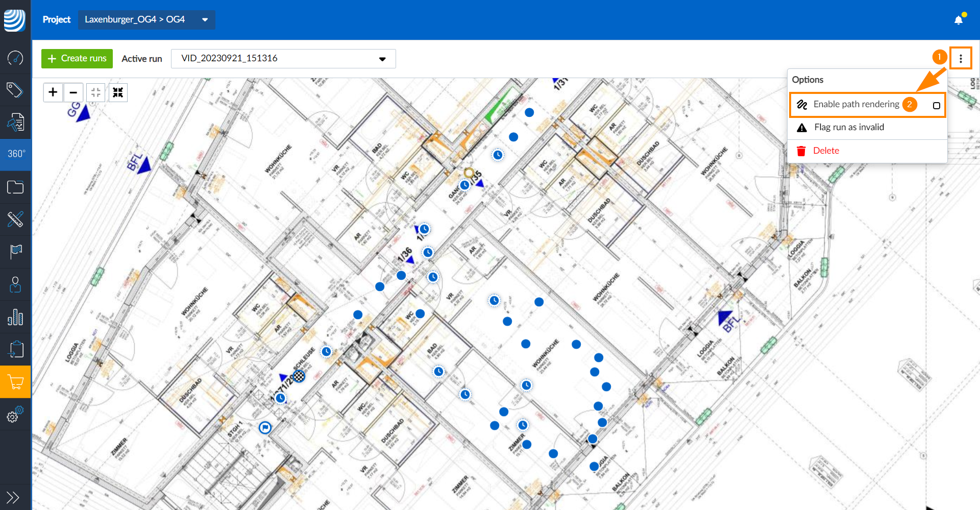Open the settings gears icon
This screenshot has height=510, width=980.
pos(15,414)
